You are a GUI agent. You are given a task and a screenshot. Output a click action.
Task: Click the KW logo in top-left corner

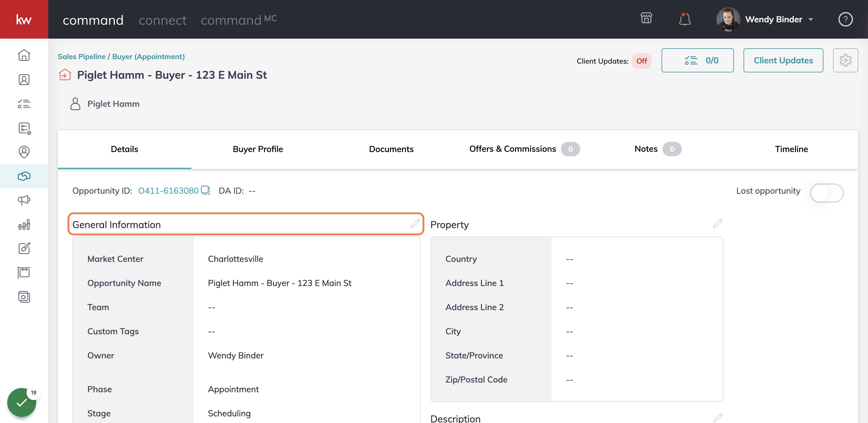(24, 19)
